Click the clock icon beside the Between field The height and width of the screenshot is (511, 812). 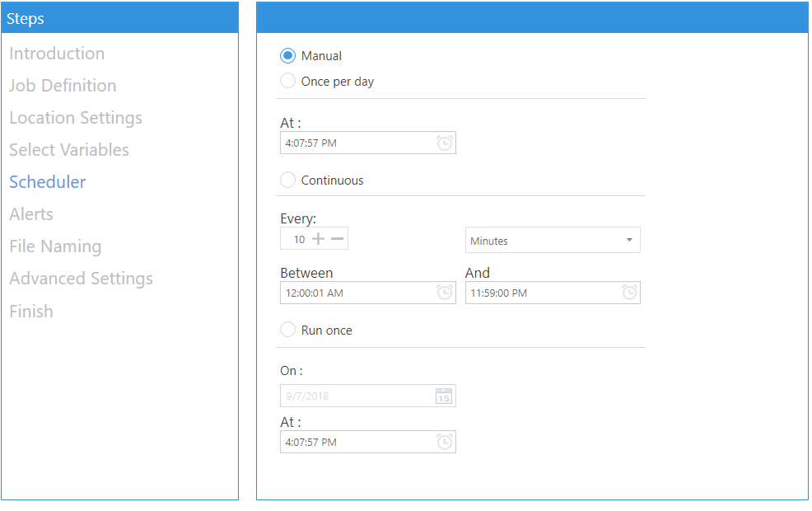click(x=445, y=293)
